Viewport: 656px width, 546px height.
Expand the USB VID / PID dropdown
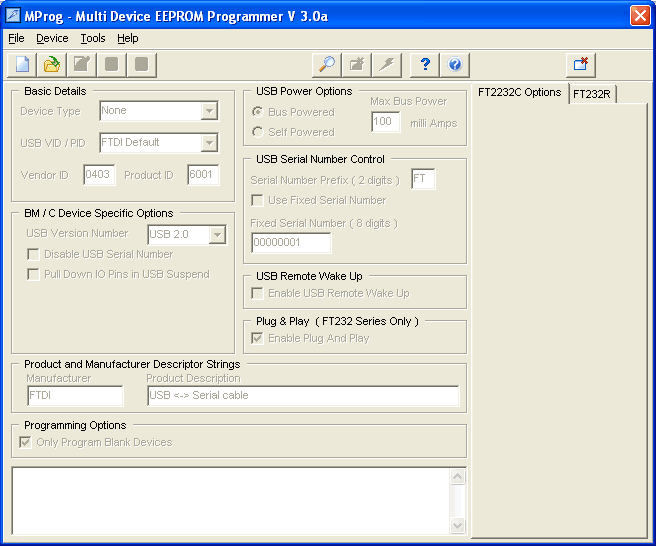pyautogui.click(x=209, y=143)
